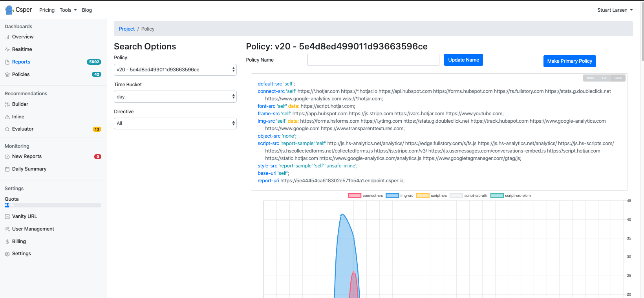644x298 pixels.
Task: Go to the Pricing page
Action: click(x=47, y=10)
